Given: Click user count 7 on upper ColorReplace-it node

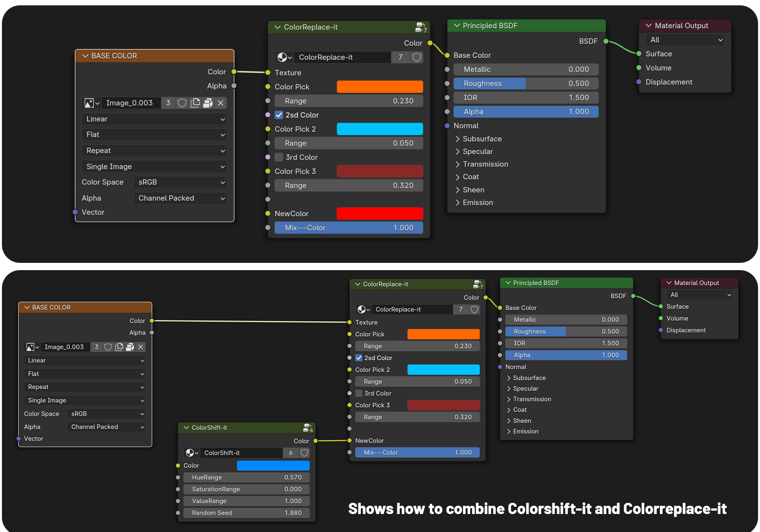Looking at the screenshot, I should point(400,57).
